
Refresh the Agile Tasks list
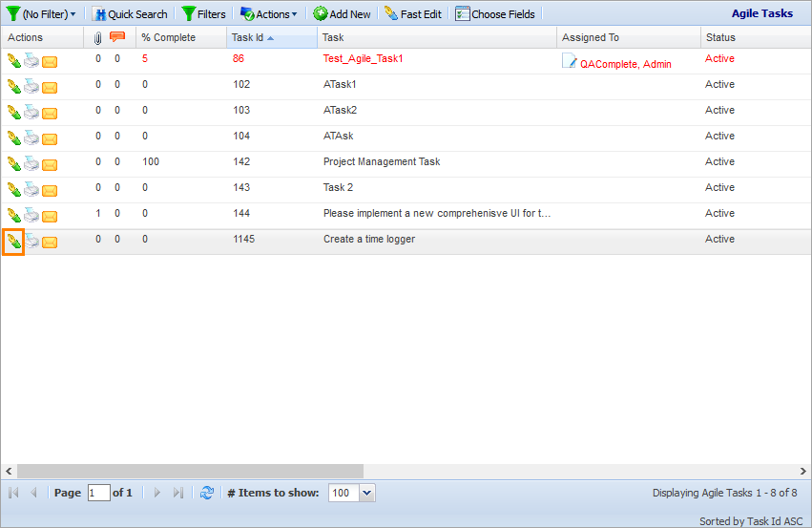coord(207,493)
